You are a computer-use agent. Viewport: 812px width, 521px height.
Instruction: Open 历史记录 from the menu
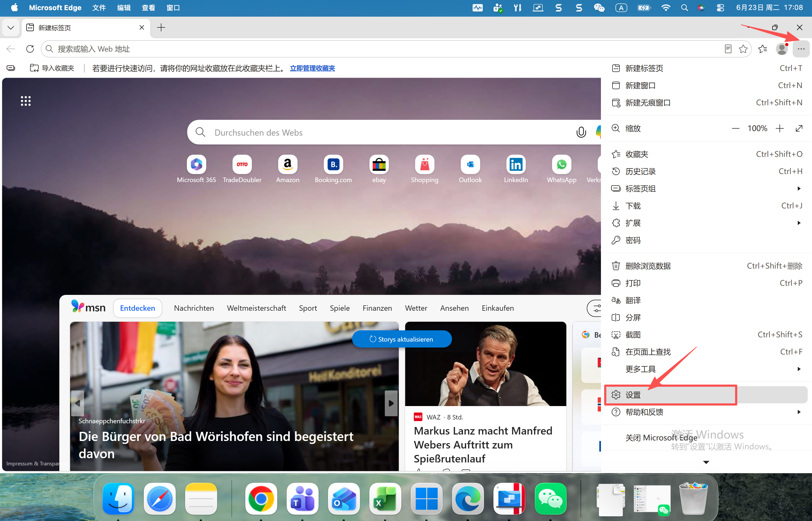pyautogui.click(x=706, y=172)
